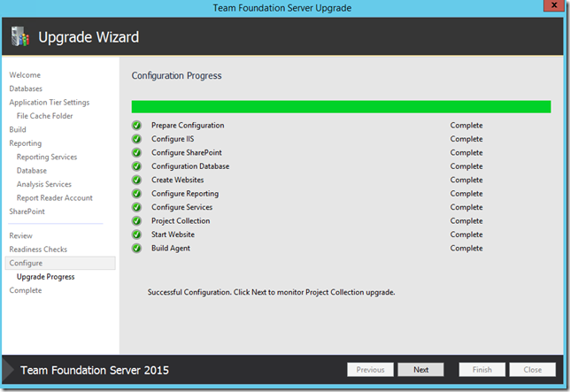570x392 pixels.
Task: Click the Upgrade Wizard server icon
Action: [x=20, y=36]
